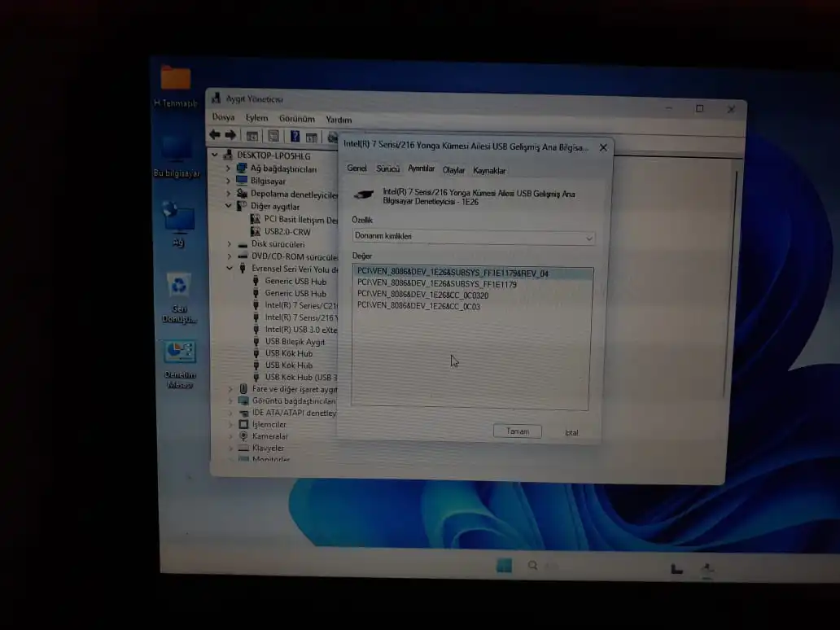Click the USB plug icon in properties dialog
This screenshot has width=840, height=630.
click(x=364, y=195)
